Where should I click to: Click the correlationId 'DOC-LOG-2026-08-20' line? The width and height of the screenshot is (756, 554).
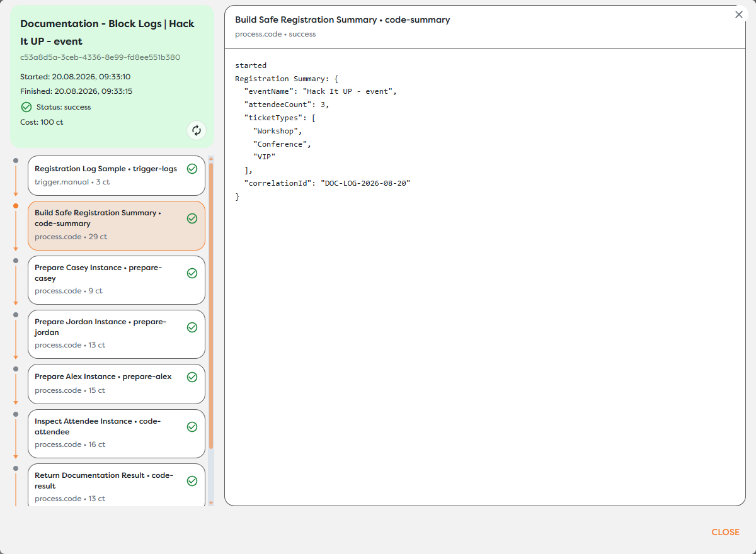327,183
